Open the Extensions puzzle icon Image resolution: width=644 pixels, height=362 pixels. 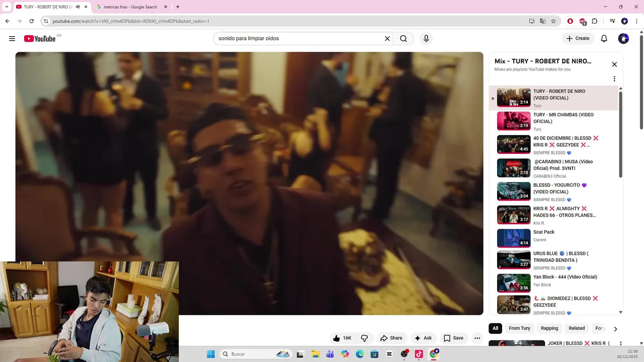[x=595, y=21]
